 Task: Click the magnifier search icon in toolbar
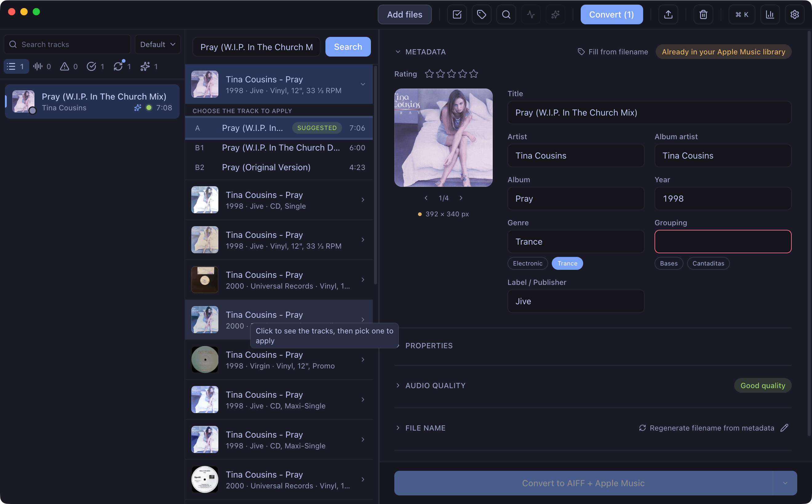click(506, 14)
